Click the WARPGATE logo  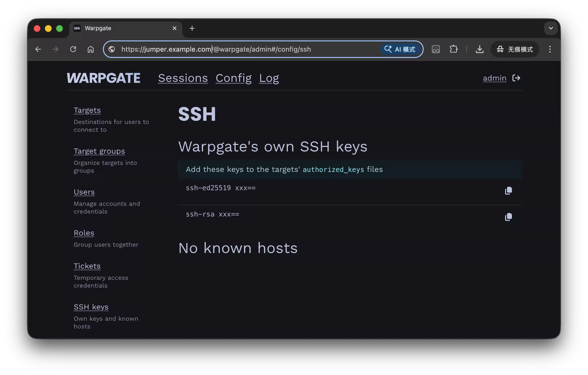tap(104, 78)
